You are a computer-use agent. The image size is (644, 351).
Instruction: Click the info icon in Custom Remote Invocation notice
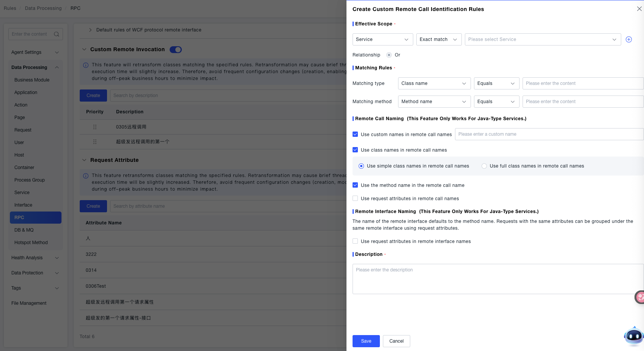(86, 65)
